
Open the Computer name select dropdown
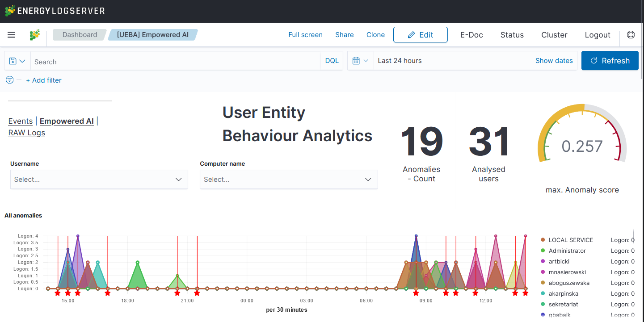point(289,179)
